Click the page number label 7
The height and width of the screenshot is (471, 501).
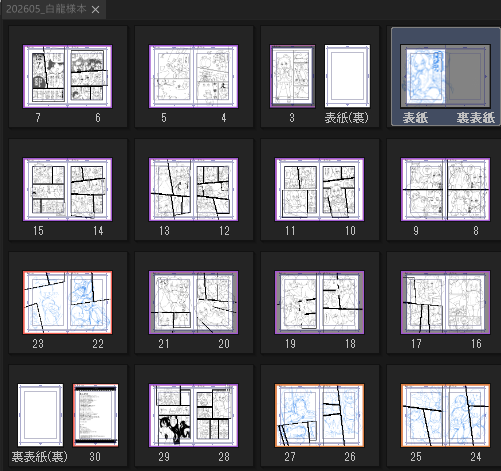(x=38, y=118)
